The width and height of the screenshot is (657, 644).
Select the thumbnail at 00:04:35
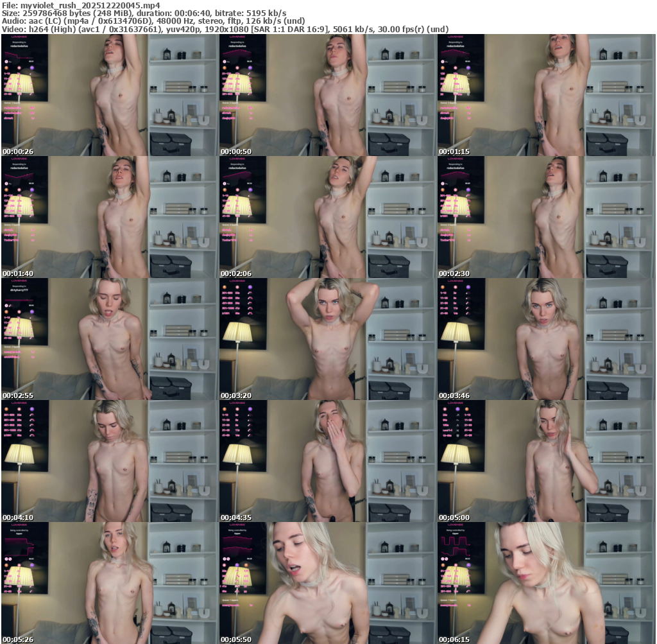tap(327, 461)
